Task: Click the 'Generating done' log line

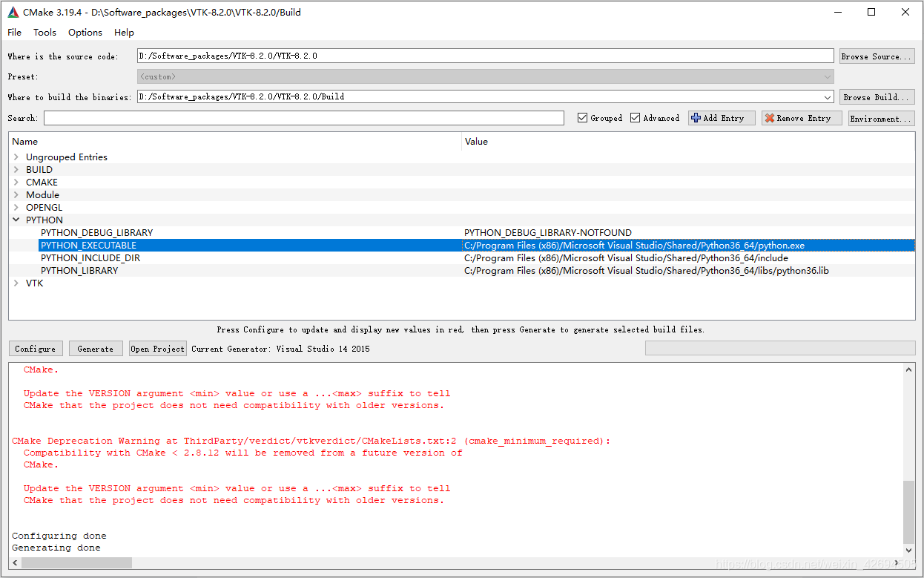Action: click(56, 548)
